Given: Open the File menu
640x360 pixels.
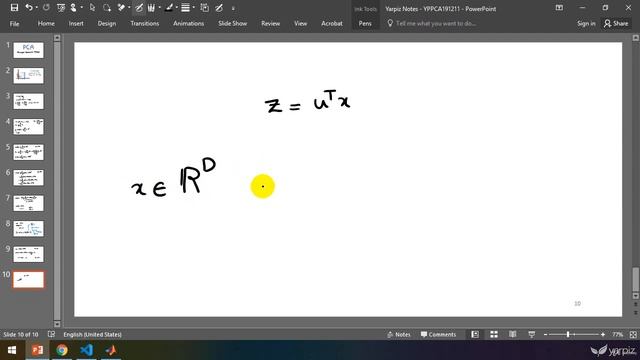Looking at the screenshot, I should pyautogui.click(x=14, y=24).
